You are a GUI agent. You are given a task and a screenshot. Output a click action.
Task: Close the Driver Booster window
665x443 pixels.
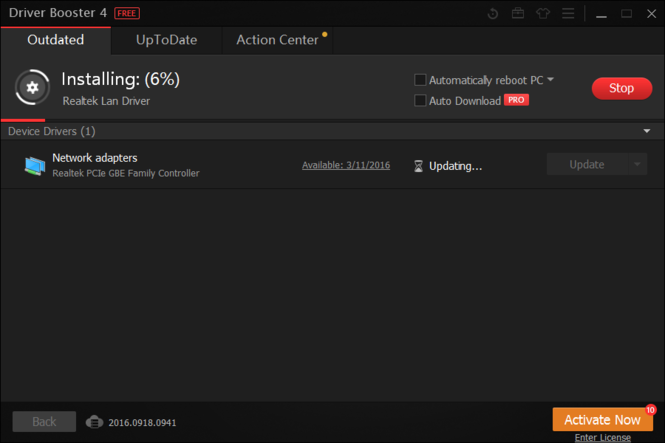[x=651, y=14]
